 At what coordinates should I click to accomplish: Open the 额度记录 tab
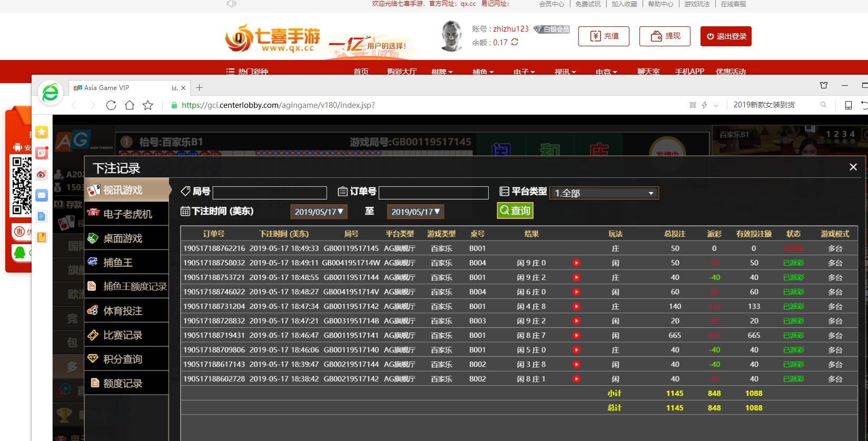point(127,384)
